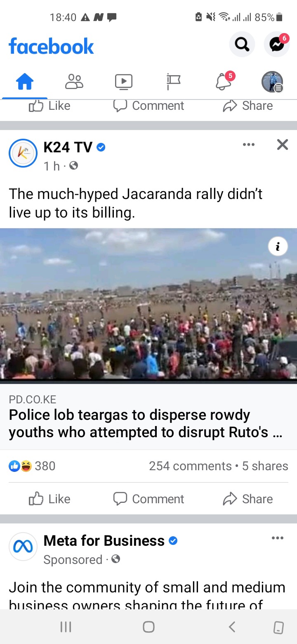This screenshot has height=644, width=297.
Task: Go to Home feed tab
Action: click(x=24, y=81)
